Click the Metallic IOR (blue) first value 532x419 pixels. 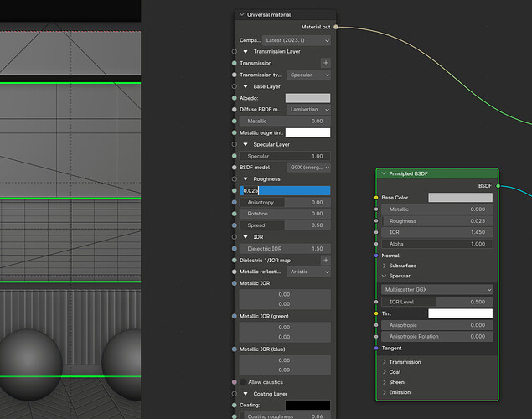pyautogui.click(x=285, y=360)
